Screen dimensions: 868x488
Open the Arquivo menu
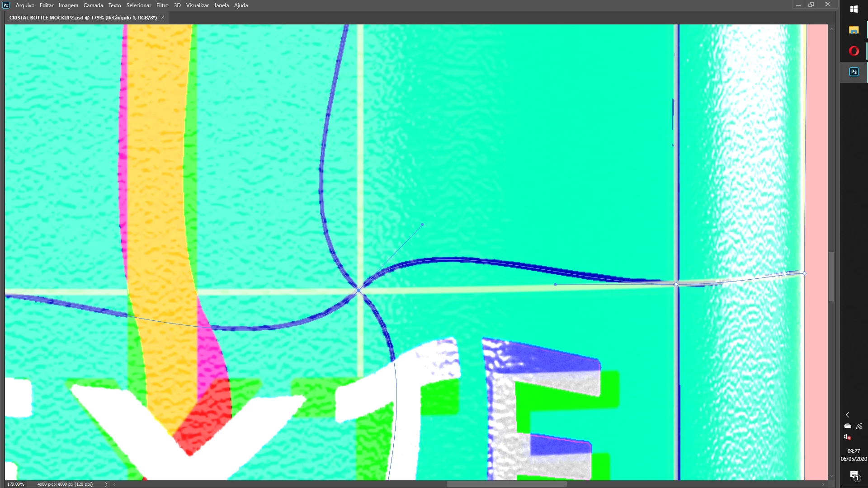25,5
